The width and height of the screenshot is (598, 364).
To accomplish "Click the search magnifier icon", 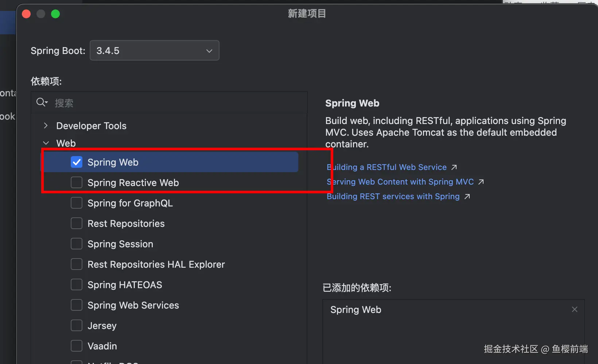I will pos(42,102).
